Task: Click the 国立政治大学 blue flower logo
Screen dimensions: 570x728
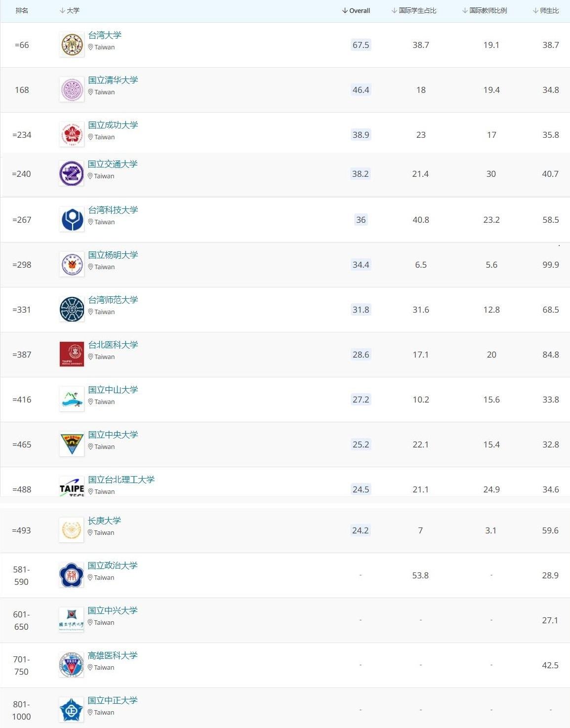Action: [71, 575]
